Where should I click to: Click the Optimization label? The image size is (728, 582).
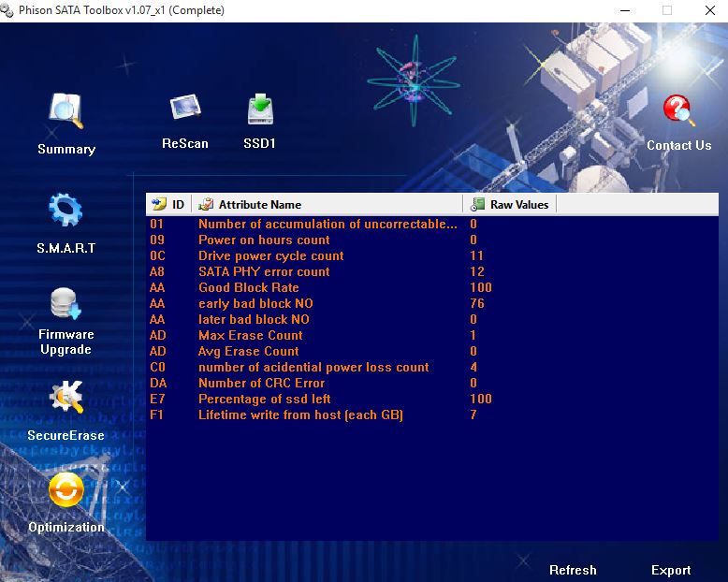pyautogui.click(x=66, y=527)
